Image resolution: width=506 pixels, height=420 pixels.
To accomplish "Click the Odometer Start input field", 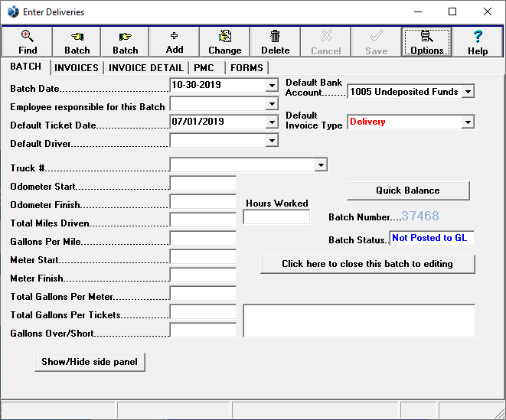I will [203, 184].
